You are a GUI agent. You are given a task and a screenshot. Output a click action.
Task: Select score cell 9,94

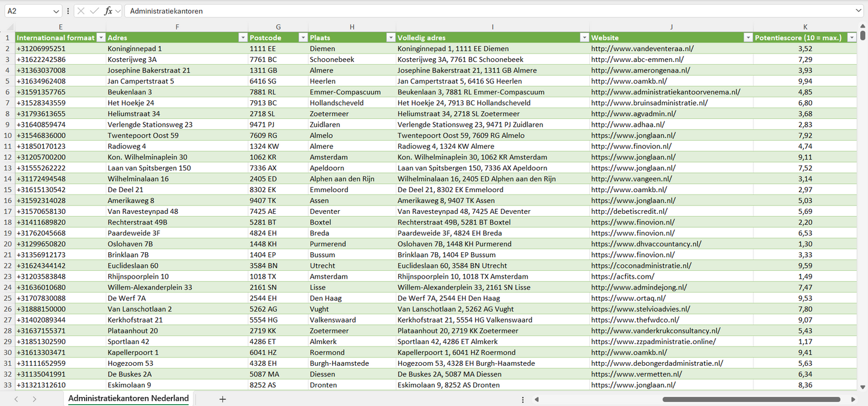[x=805, y=81]
